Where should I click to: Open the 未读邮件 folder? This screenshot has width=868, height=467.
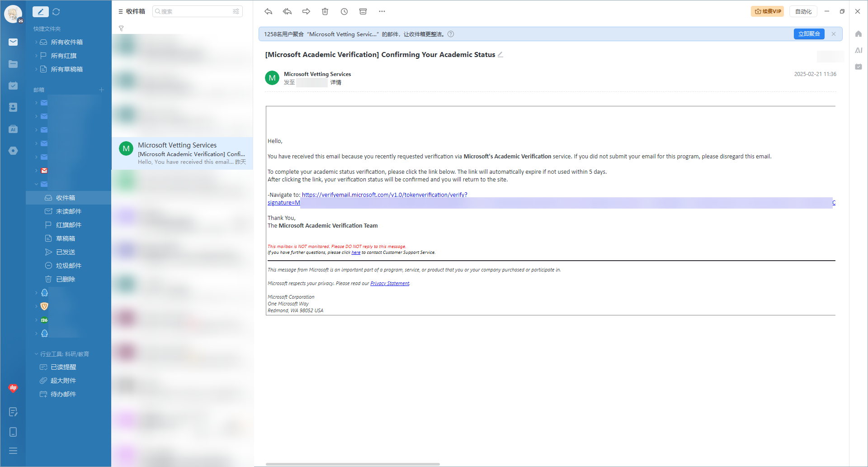pos(68,211)
